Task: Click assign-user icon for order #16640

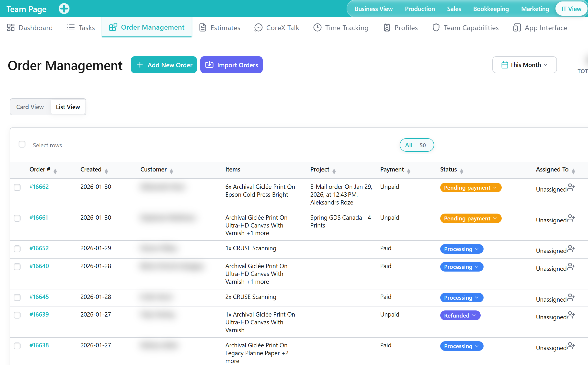Action: pos(571,267)
